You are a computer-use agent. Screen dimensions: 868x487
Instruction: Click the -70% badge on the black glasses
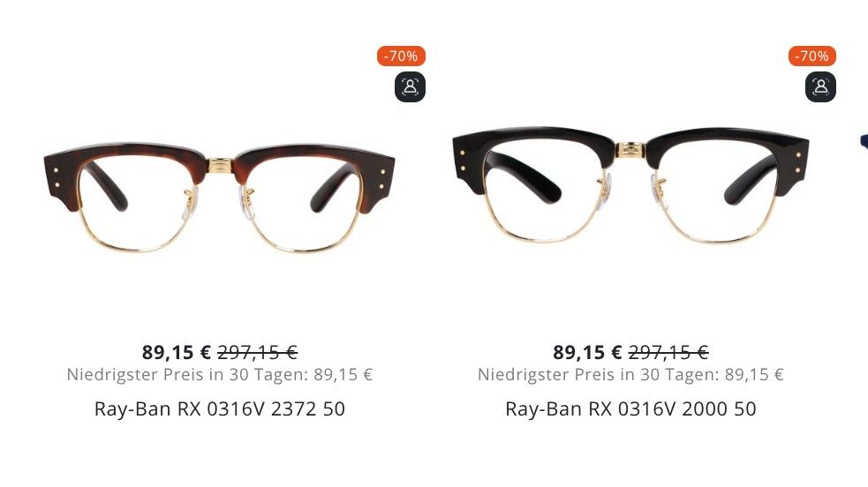point(812,56)
